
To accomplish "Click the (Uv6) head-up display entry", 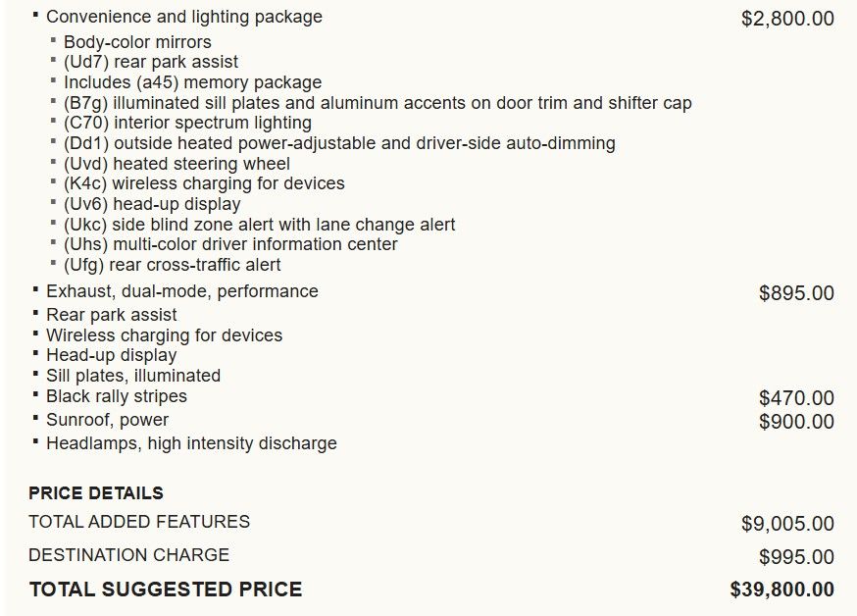I will click(x=152, y=204).
